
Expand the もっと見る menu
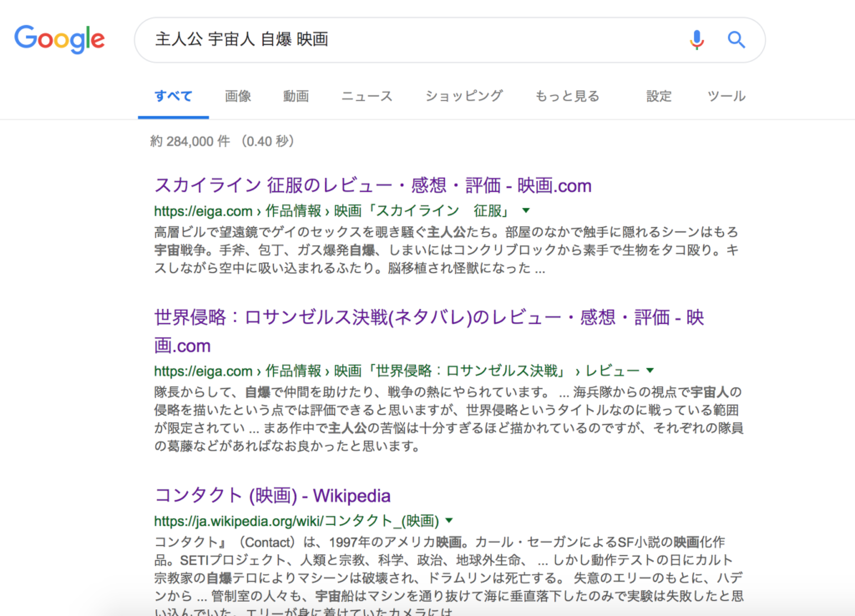[567, 96]
